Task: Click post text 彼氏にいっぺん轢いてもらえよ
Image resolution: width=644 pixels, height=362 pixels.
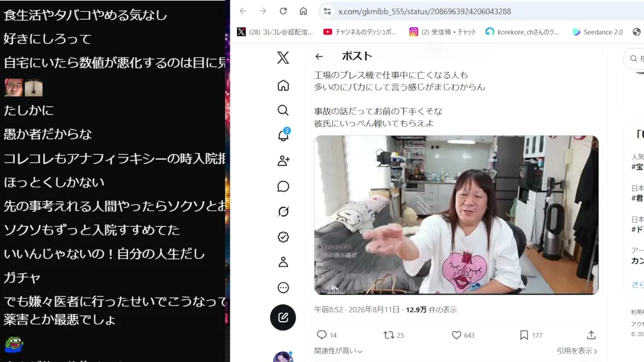Action: (x=374, y=123)
